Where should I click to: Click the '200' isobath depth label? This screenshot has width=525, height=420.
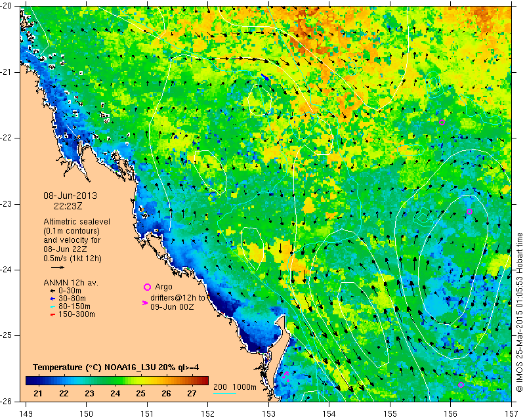pos(220,387)
